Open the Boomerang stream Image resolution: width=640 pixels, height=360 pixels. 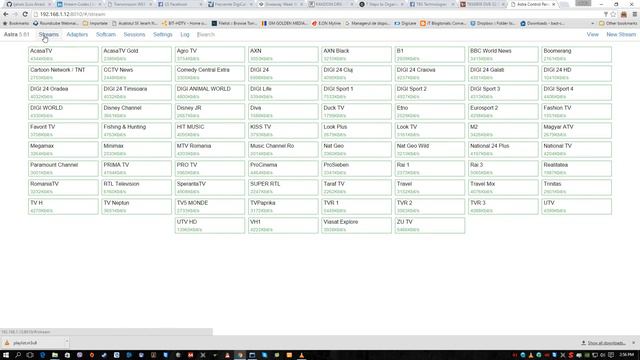point(577,54)
